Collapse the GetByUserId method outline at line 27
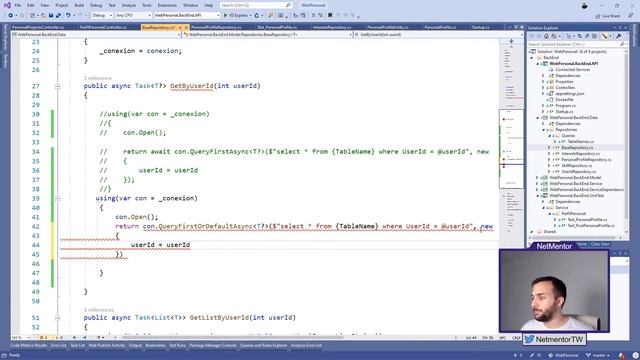 tap(58, 87)
